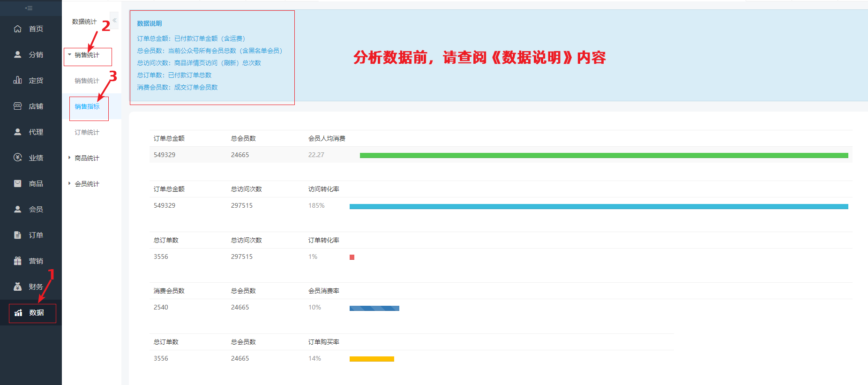Click the 消费会员数 explanation line
This screenshot has height=385, width=868.
pos(178,87)
